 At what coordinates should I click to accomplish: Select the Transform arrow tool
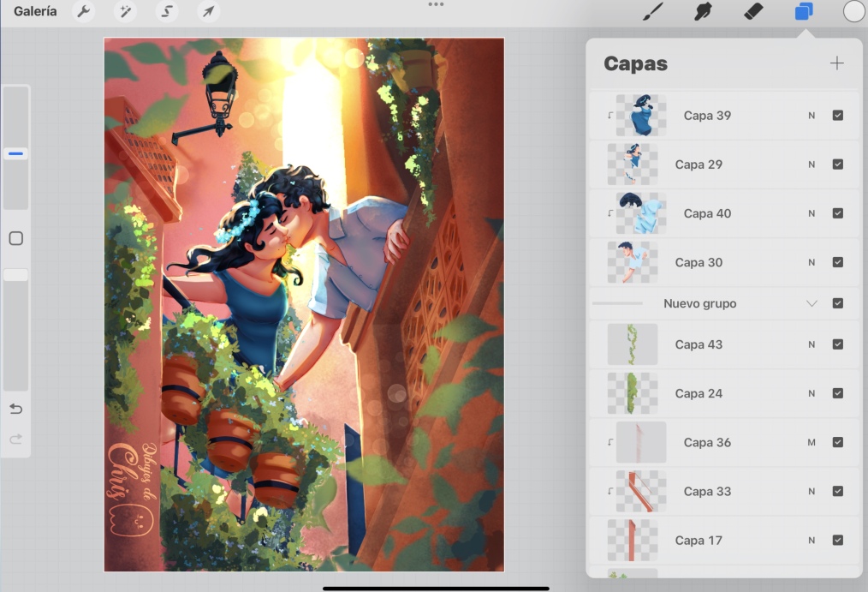(208, 12)
